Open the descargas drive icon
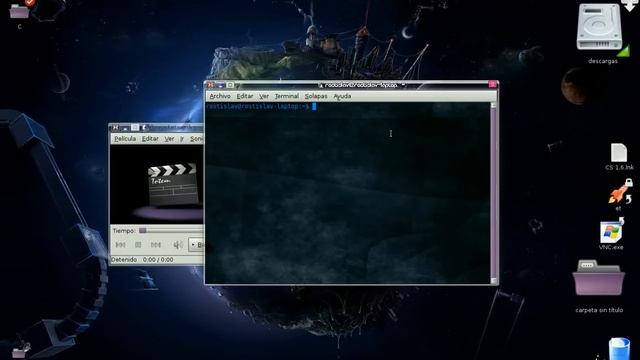This screenshot has height=360, width=640. coord(599,27)
